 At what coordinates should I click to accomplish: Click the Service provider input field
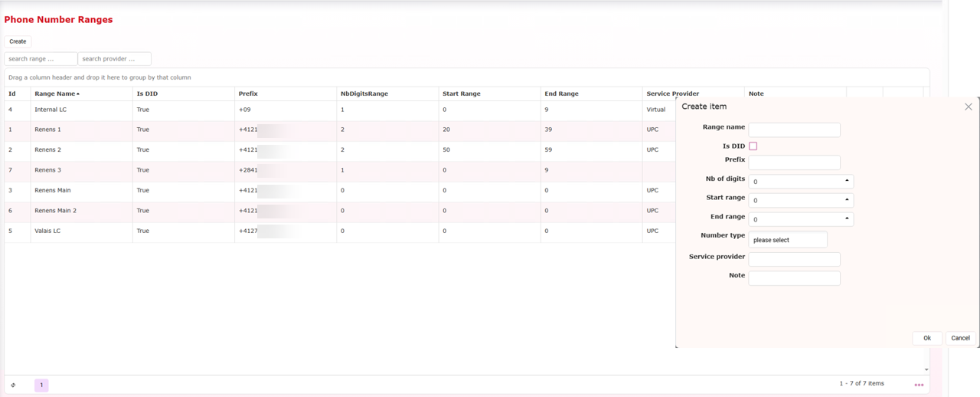(x=794, y=260)
